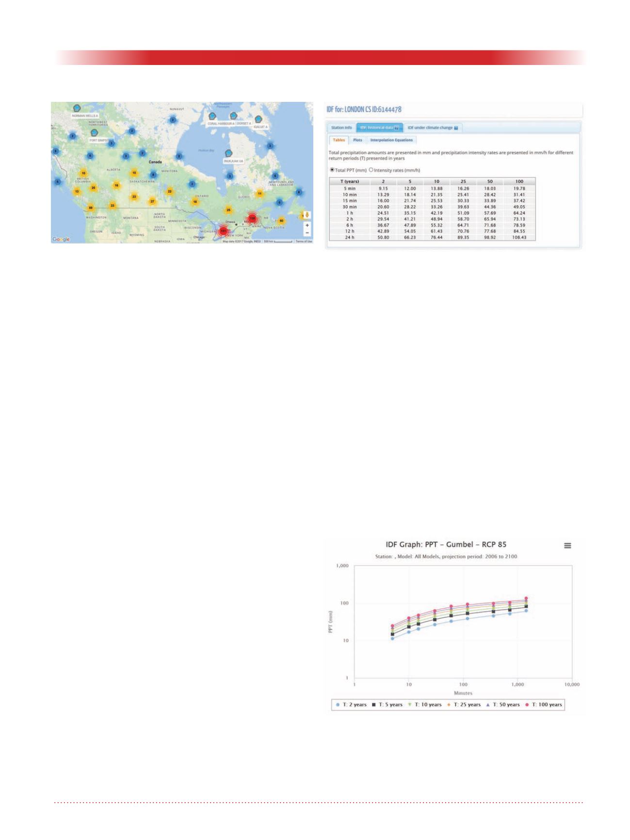Switch to the IDF historical data tab
This screenshot has width=630, height=840.
[379, 128]
